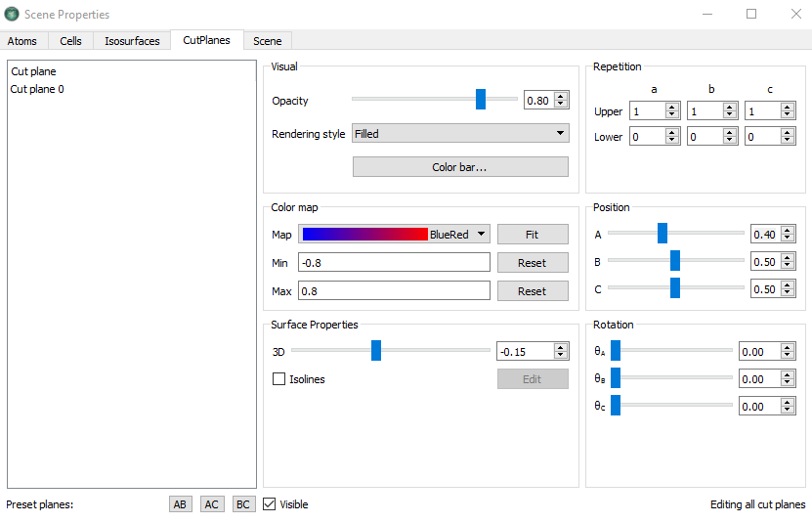Open the Rendering style dropdown
The image size is (812, 523).
tap(460, 133)
